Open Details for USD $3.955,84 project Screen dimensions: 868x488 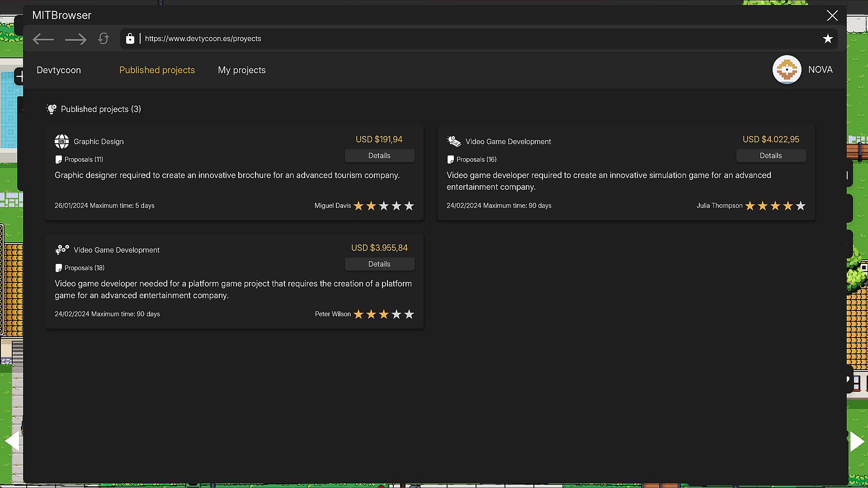click(x=379, y=264)
